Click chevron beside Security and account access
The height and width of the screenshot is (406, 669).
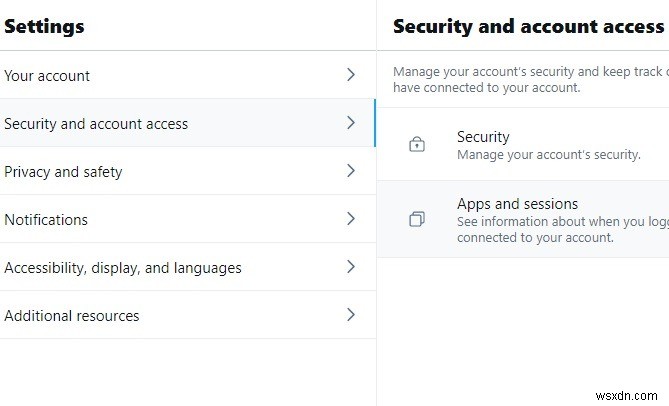click(x=350, y=123)
